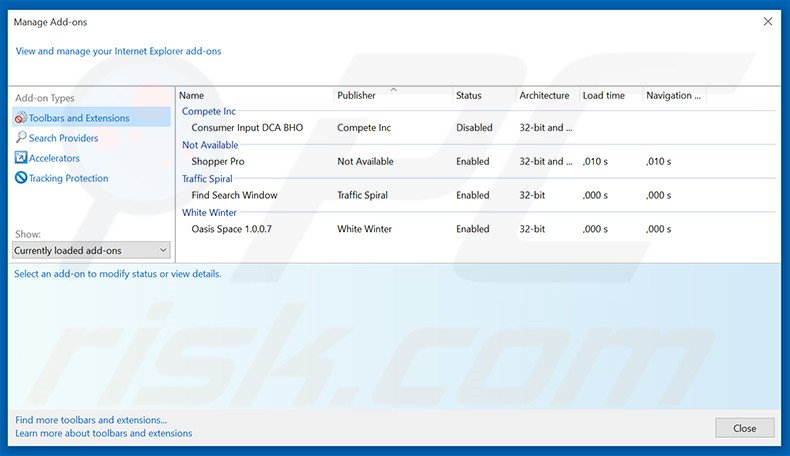Click White Winter publisher cell
Image resolution: width=790 pixels, height=456 pixels.
364,229
